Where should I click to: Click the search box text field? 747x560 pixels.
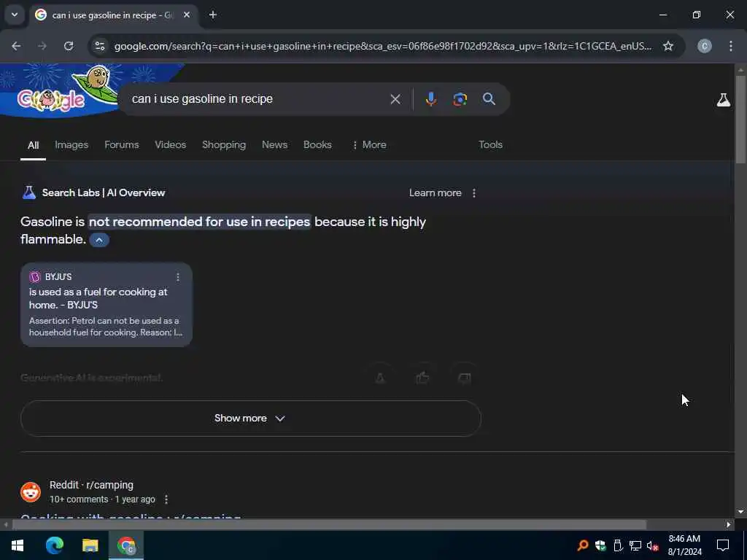(258, 99)
